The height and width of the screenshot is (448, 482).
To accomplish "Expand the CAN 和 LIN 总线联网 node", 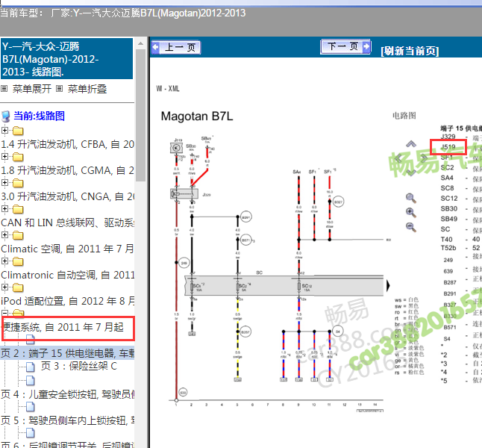I will pyautogui.click(x=4, y=209).
